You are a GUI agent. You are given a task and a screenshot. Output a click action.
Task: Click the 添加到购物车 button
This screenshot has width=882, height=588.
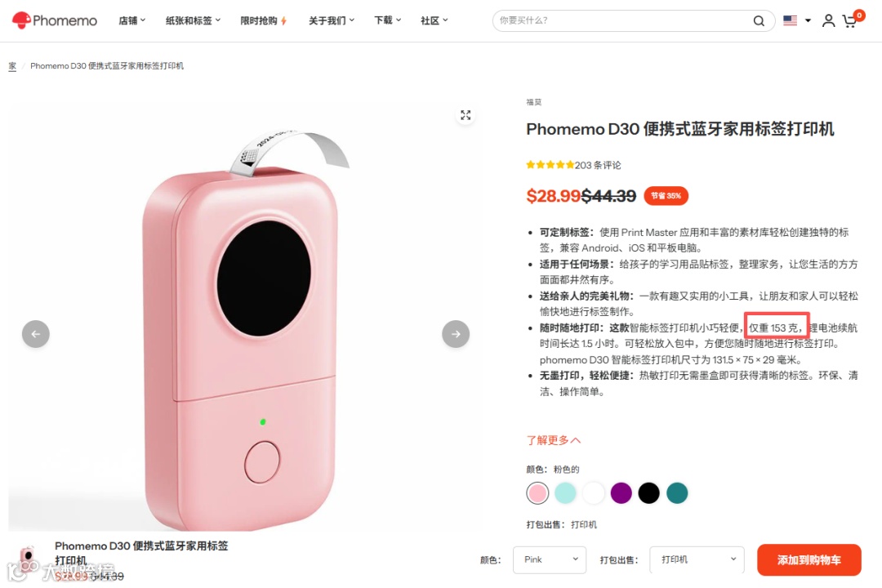[808, 560]
